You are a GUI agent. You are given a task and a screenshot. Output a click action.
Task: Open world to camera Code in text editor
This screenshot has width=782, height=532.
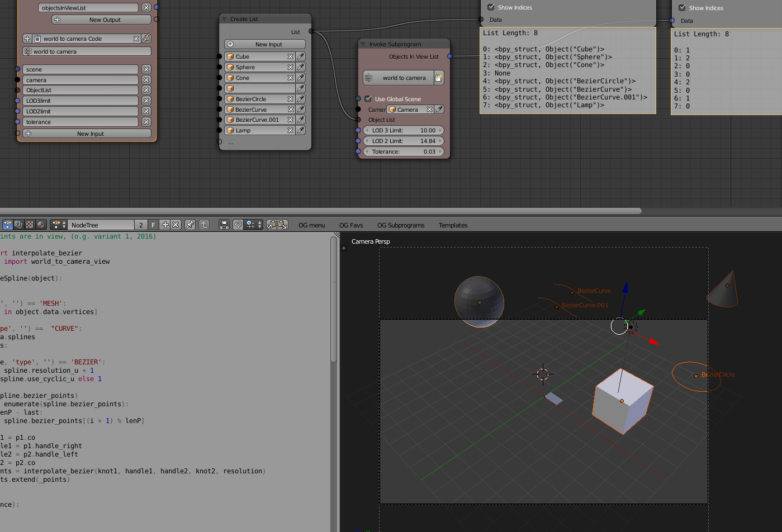146,39
